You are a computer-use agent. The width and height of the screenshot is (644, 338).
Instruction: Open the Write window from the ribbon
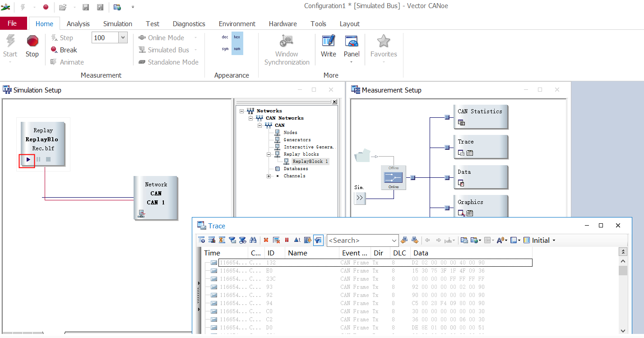329,46
